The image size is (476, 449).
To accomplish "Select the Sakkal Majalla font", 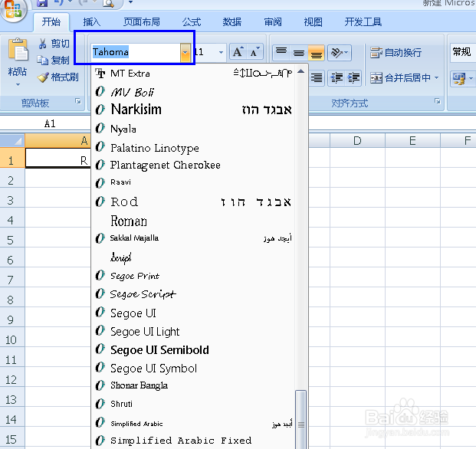I will coord(193,238).
